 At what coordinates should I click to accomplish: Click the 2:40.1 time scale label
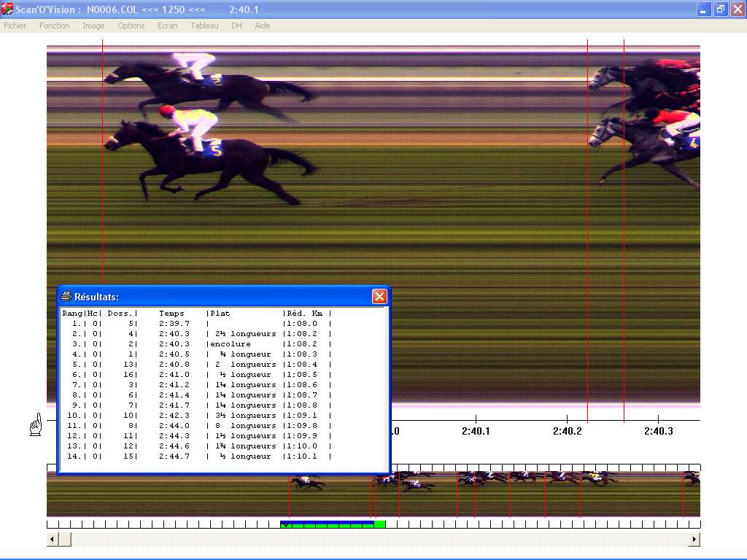tap(476, 431)
